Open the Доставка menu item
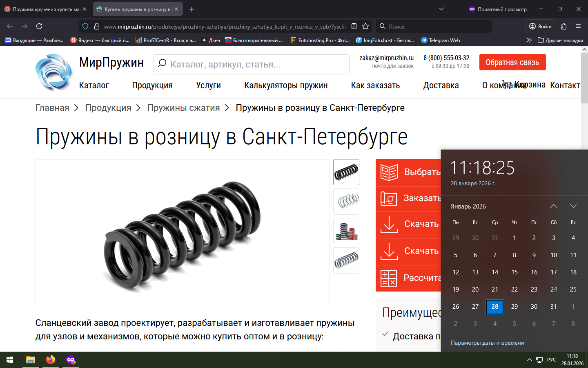 (441, 85)
